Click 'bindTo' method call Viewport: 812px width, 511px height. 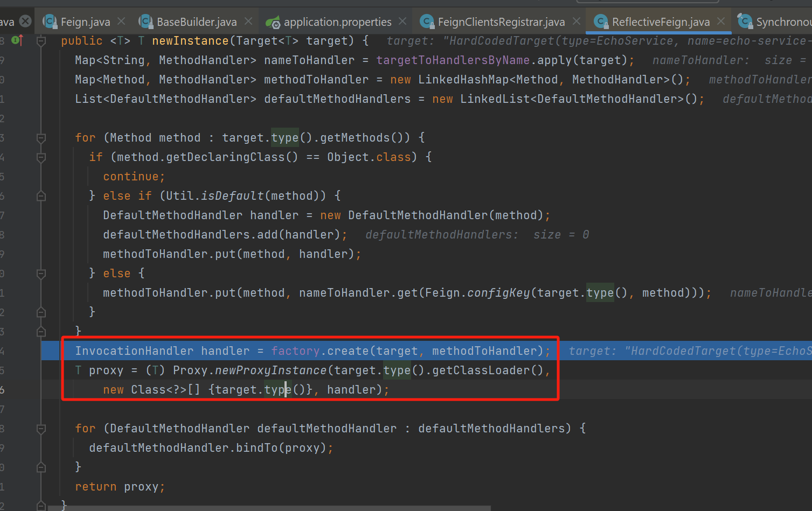tap(256, 448)
